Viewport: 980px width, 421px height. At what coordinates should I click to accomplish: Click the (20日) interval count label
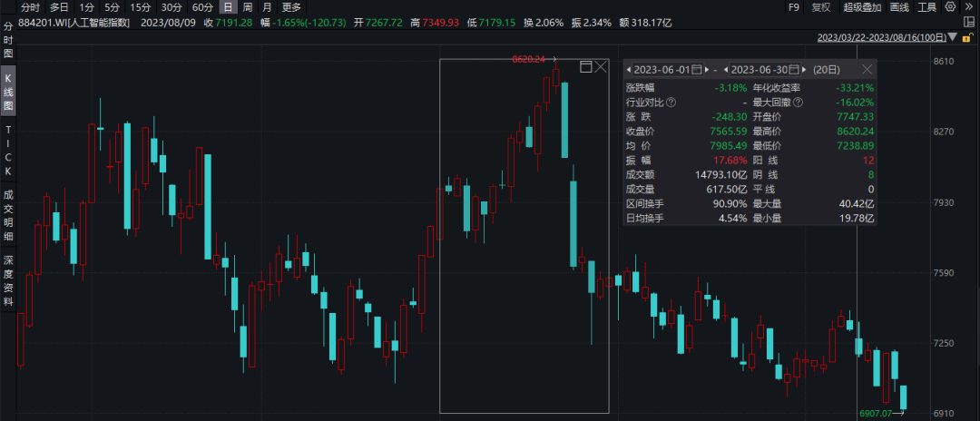[827, 69]
